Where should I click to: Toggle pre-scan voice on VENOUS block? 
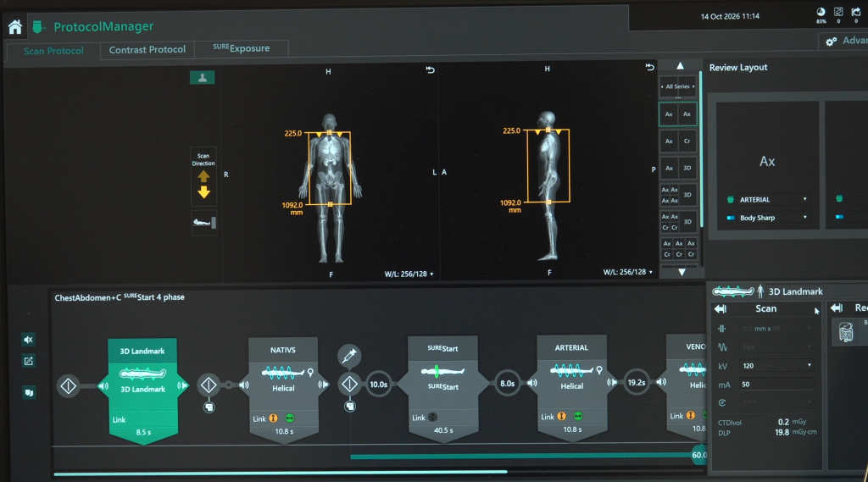pos(661,382)
